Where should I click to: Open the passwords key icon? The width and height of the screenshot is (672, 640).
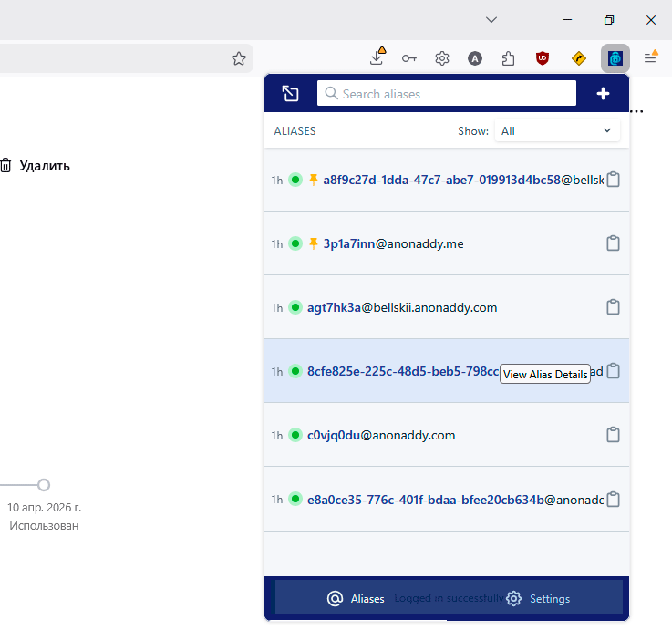tap(408, 58)
